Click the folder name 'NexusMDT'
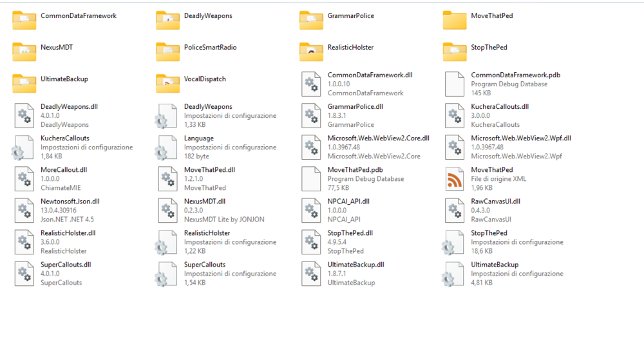Image resolution: width=644 pixels, height=351 pixels. pyautogui.click(x=57, y=47)
